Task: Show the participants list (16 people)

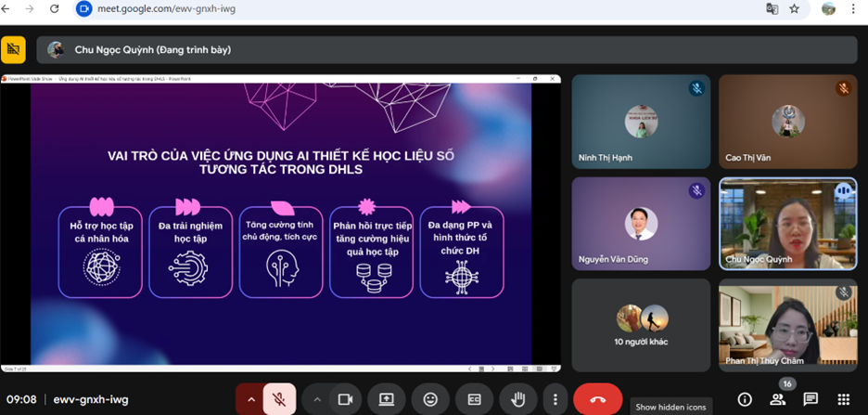Action: click(x=778, y=399)
